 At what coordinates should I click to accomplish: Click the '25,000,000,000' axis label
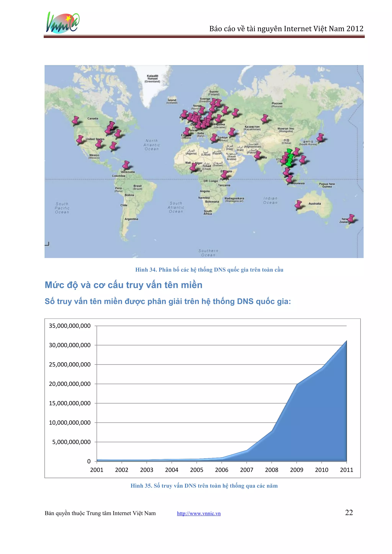tap(70, 364)
